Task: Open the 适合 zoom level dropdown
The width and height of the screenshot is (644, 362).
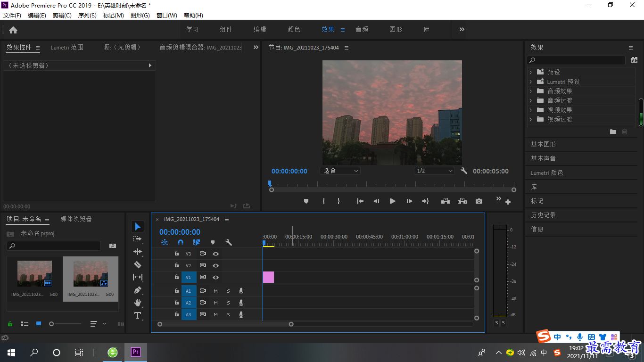Action: (340, 171)
